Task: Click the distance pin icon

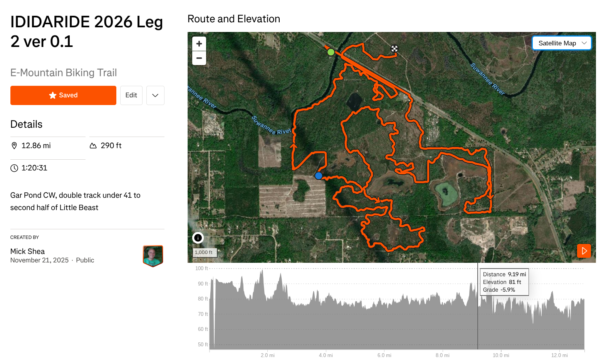Action: 14,145
